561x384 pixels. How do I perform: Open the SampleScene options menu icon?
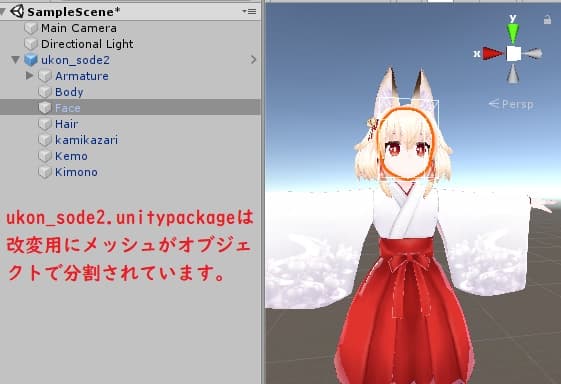pos(249,11)
